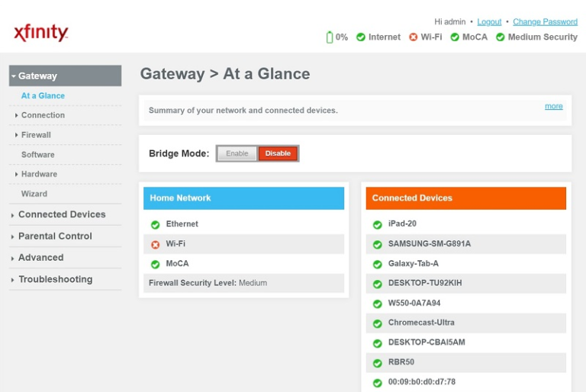The image size is (586, 392).
Task: Click the Logout link
Action: coord(489,22)
